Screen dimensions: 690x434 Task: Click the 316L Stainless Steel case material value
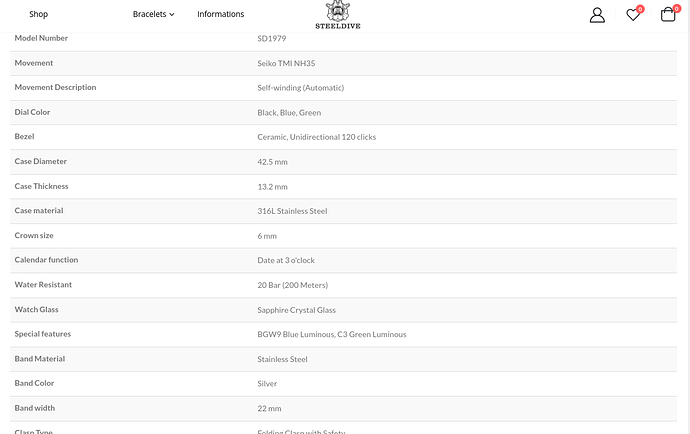pyautogui.click(x=292, y=211)
